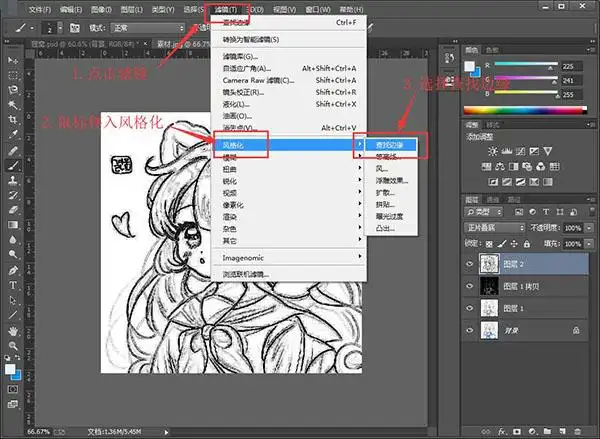Toggle lock transparent pixels
Image resolution: width=600 pixels, height=439 pixels.
pyautogui.click(x=489, y=243)
